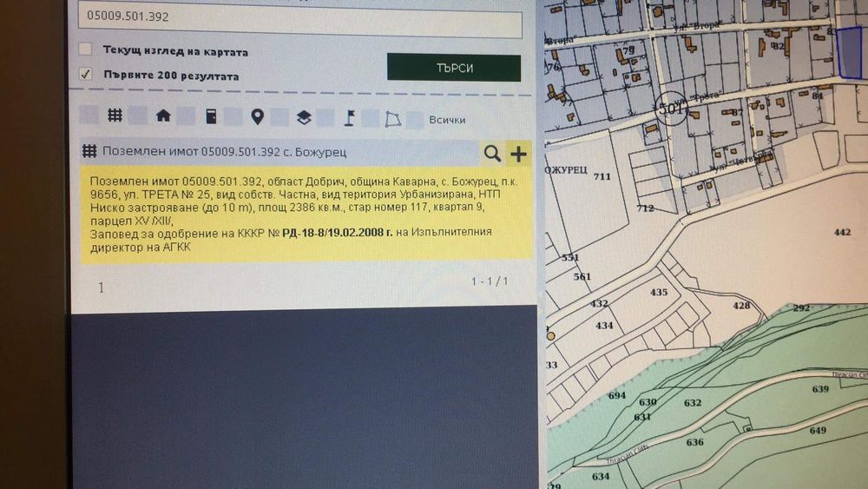Screen dimensions: 868x489
Task: Select map parcel 630
Action: click(648, 402)
